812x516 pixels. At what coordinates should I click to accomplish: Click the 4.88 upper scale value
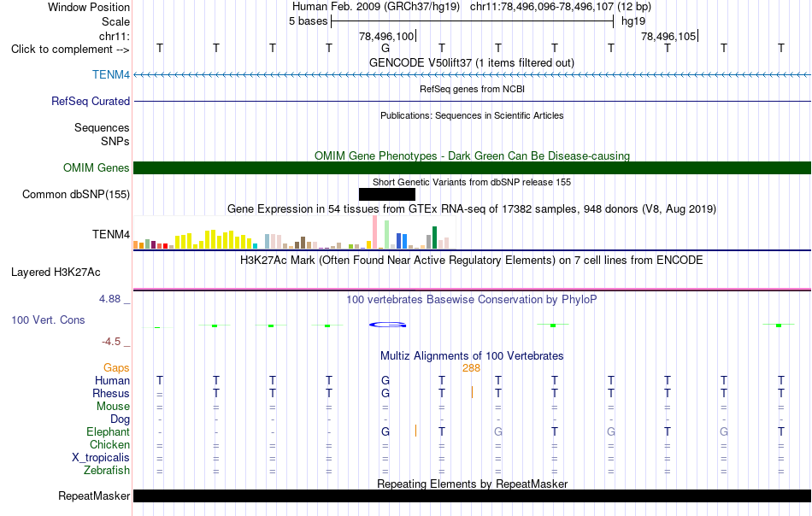click(109, 299)
